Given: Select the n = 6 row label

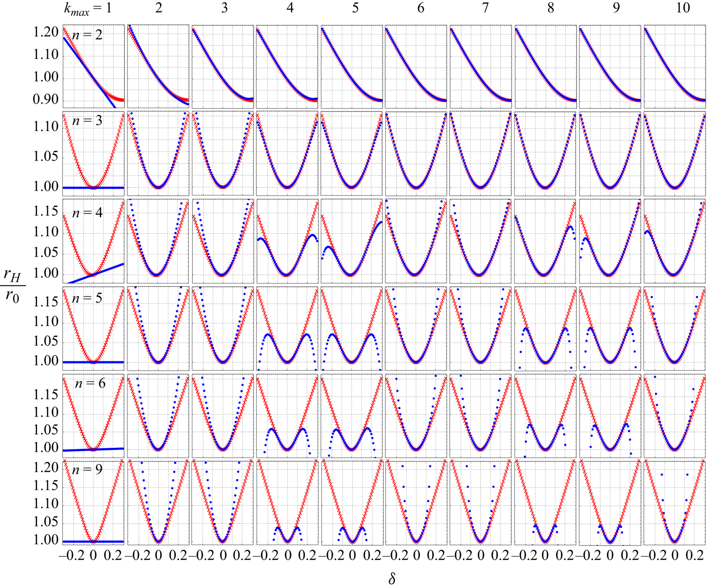Looking at the screenshot, I should (90, 383).
